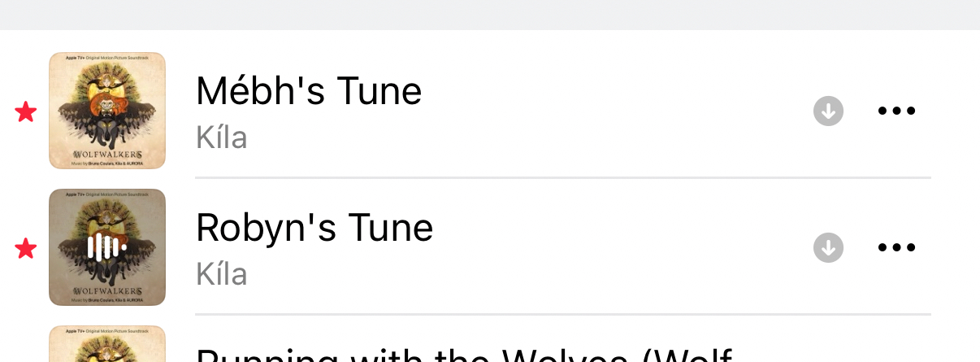
Task: Click the divider line below Robyn's Tune
Action: pos(562,314)
